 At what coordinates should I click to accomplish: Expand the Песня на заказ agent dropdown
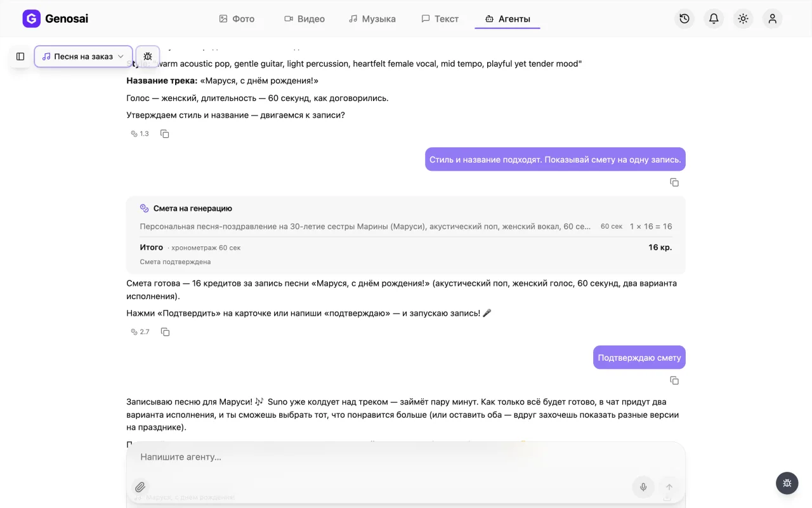coord(83,57)
